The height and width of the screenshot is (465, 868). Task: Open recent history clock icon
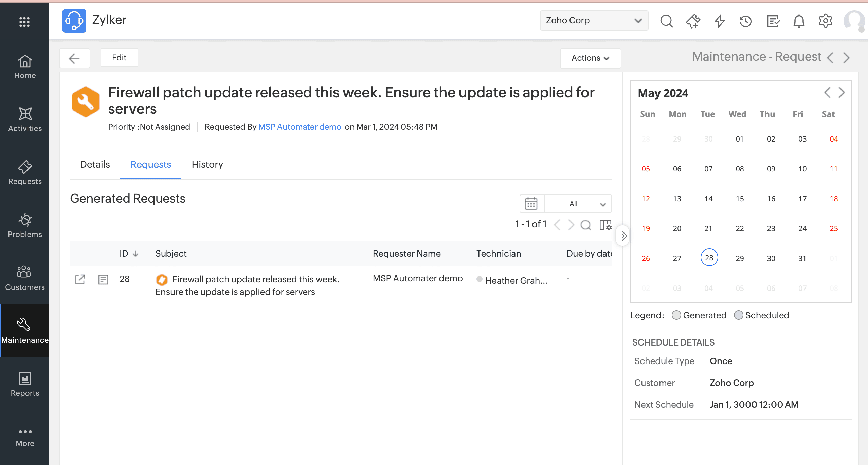745,21
